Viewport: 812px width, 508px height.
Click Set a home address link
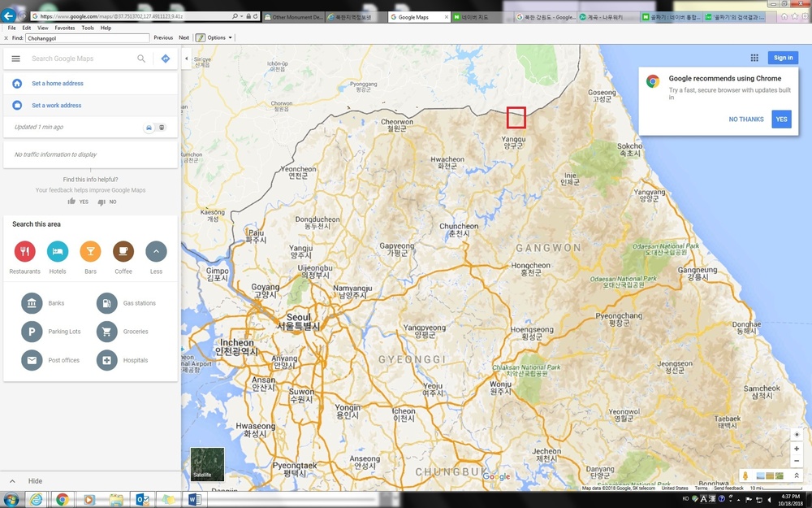point(58,84)
